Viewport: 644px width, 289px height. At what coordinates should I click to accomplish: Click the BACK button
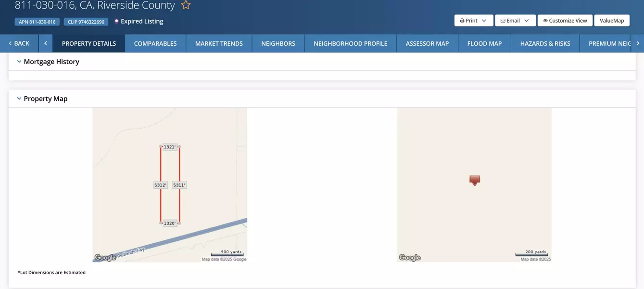coord(19,42)
